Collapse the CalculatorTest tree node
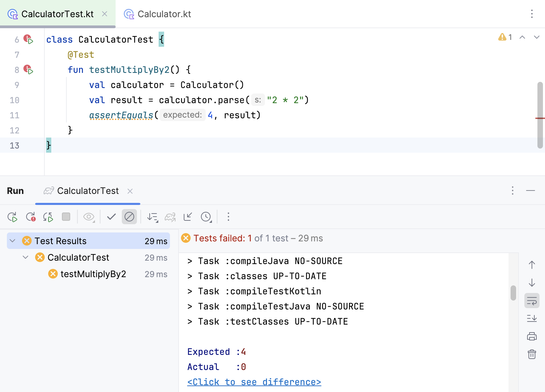 (x=25, y=257)
